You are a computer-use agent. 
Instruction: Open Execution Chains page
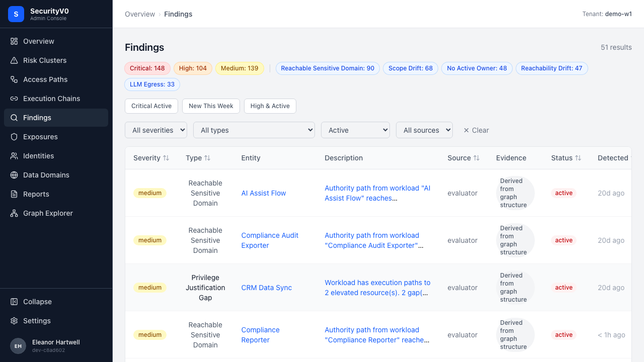pos(56,99)
